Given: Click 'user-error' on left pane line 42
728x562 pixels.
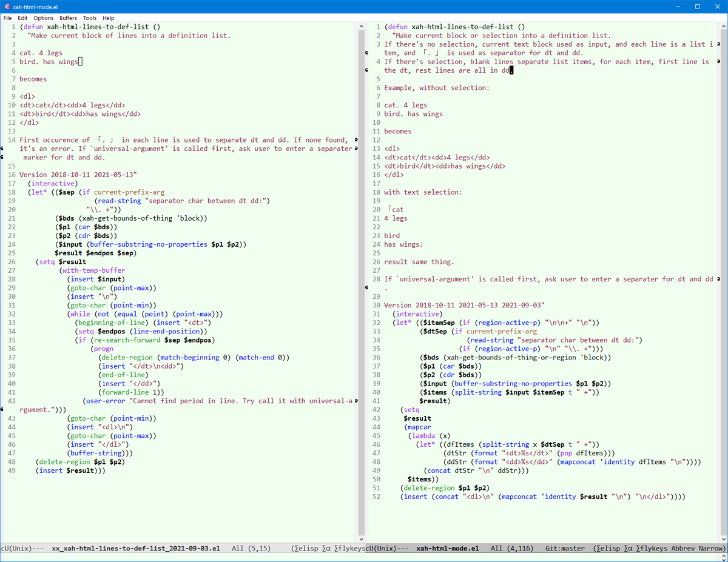Looking at the screenshot, I should (106, 401).
